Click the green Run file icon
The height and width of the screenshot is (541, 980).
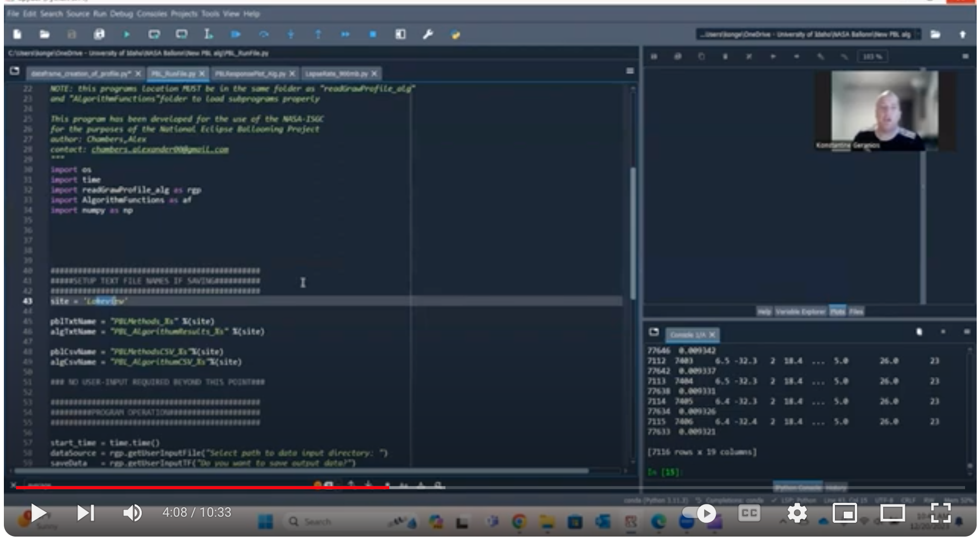click(x=127, y=34)
